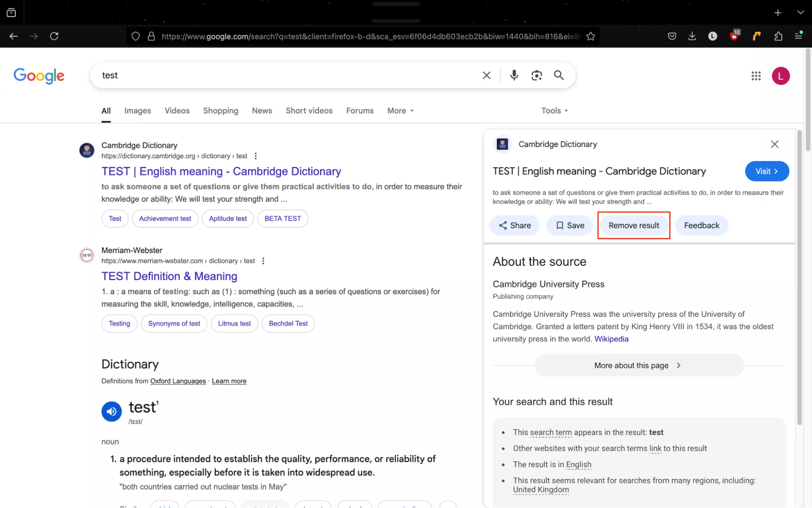Open the Tools dropdown
This screenshot has width=812, height=508.
tap(554, 111)
